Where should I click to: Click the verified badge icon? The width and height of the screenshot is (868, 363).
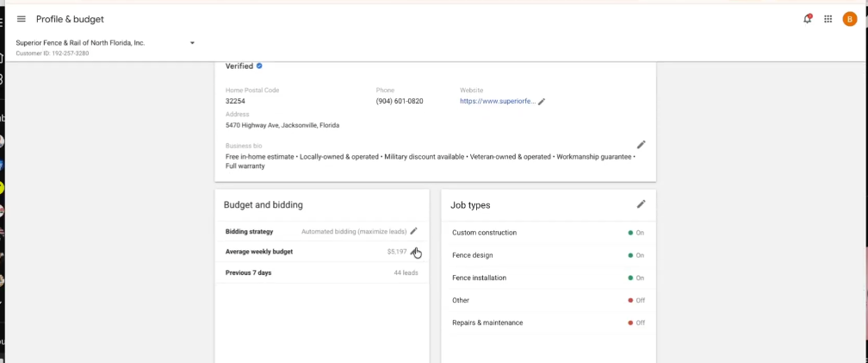(x=259, y=66)
